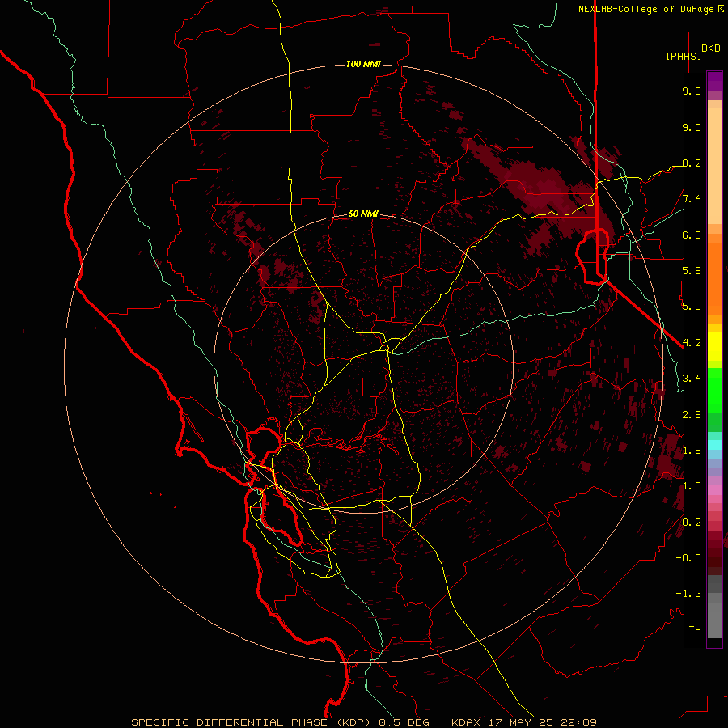Click the bright green segment of the color bar
The image size is (728, 728).
pyautogui.click(x=714, y=391)
